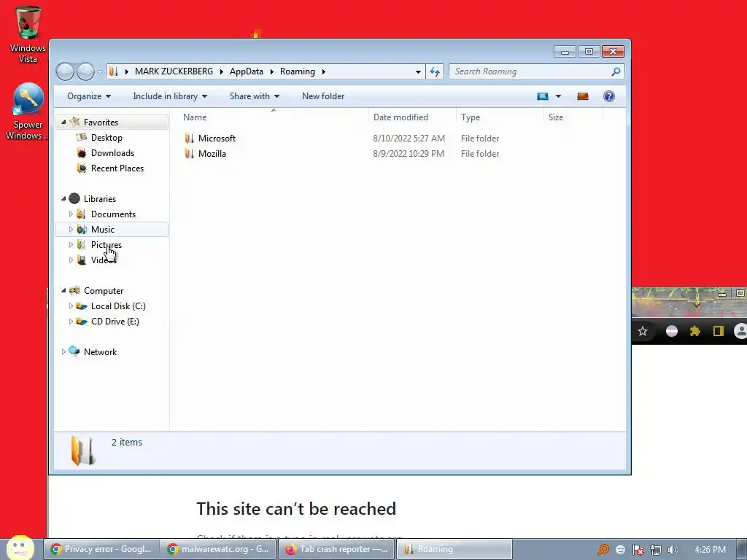This screenshot has height=560, width=747.
Task: Collapse the Libraries group
Action: pos(63,198)
